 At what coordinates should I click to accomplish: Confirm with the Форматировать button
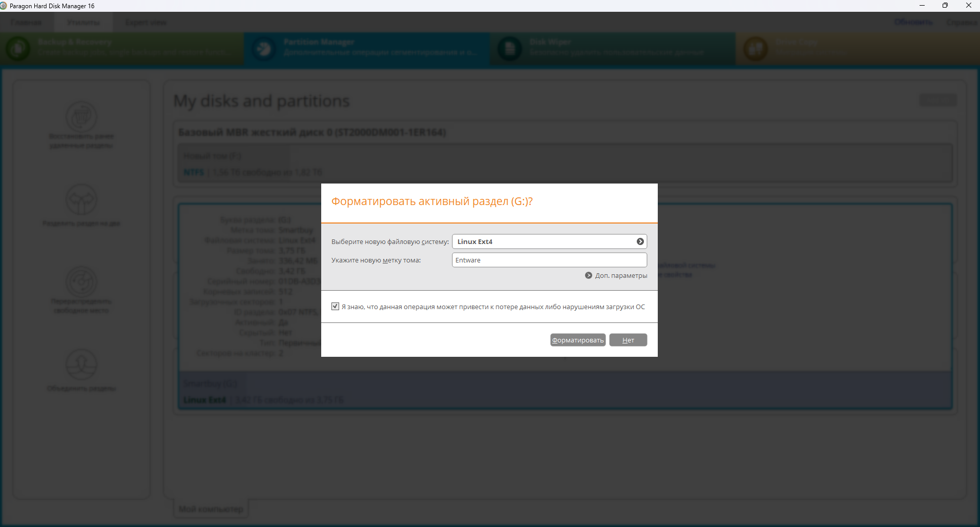578,340
